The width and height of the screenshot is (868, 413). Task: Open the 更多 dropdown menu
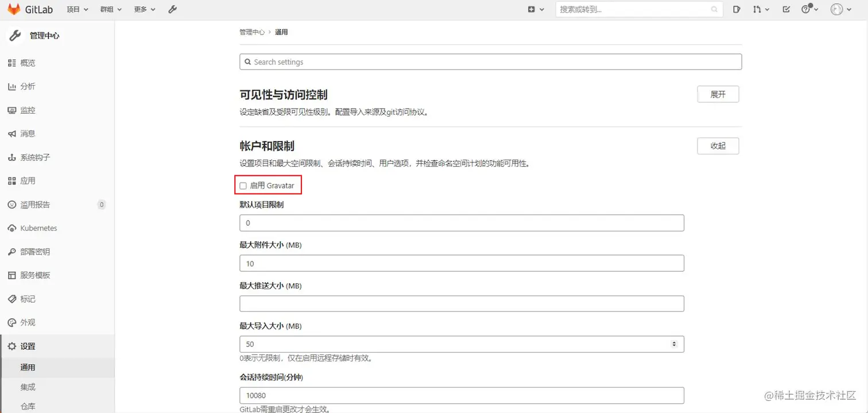coord(145,9)
